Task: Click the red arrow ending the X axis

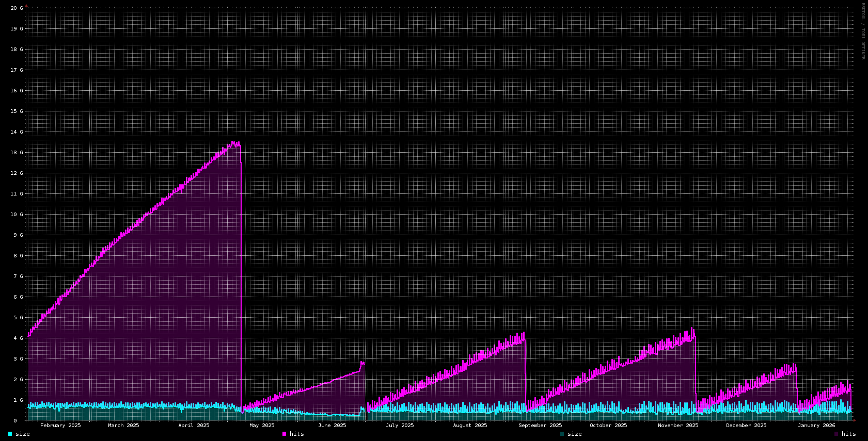Action: (x=854, y=420)
